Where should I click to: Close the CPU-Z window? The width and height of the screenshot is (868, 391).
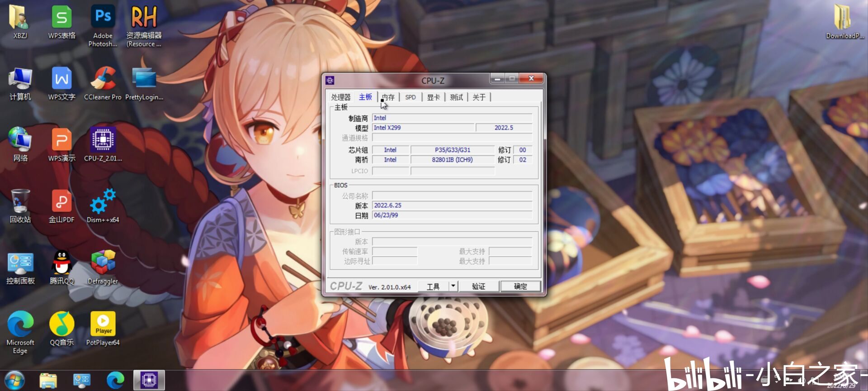coord(531,79)
